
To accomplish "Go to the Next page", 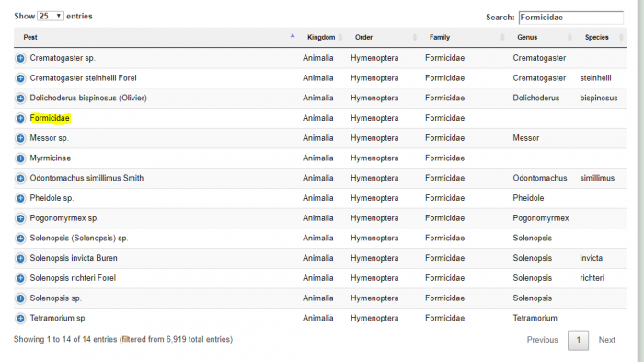I will tap(606, 340).
